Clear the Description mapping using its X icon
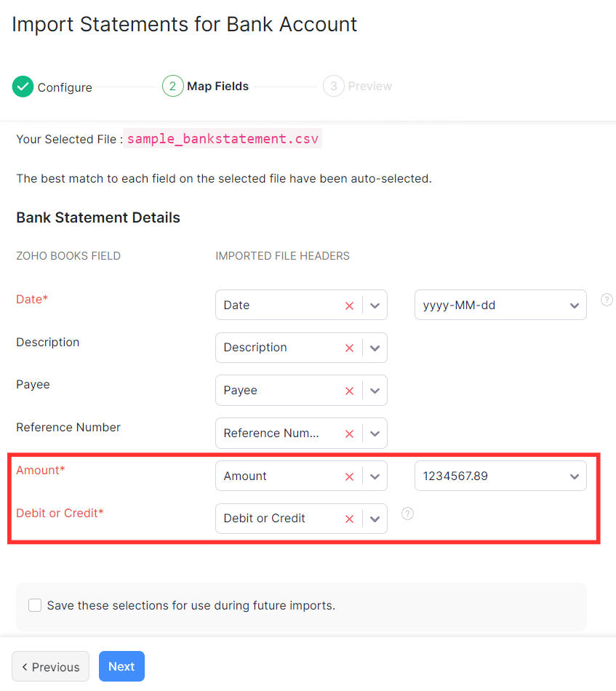 [349, 348]
